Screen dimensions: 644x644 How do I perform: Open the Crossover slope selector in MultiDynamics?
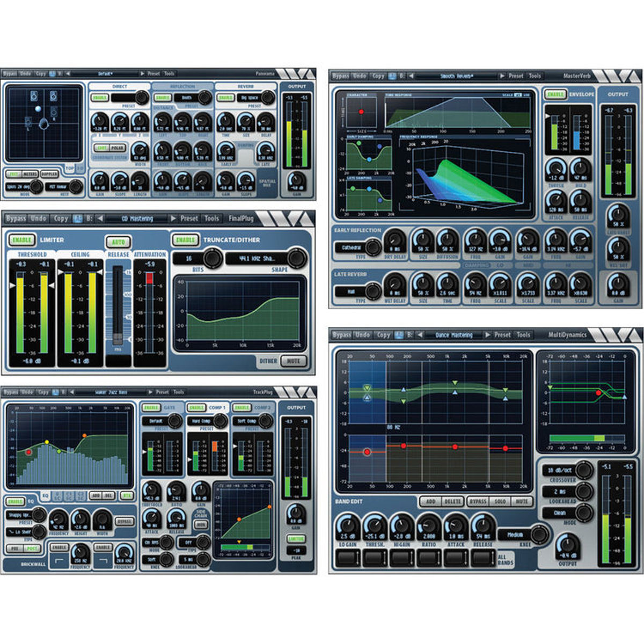567,470
